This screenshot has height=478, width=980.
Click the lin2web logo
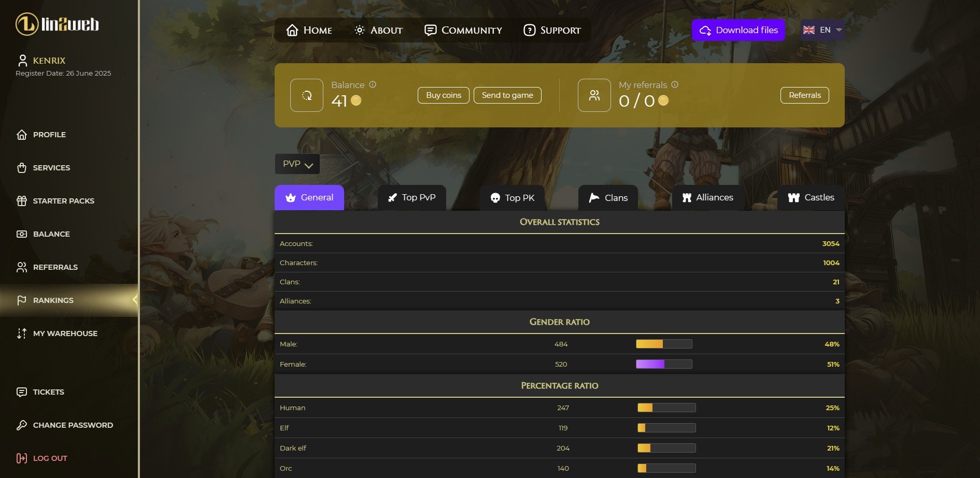tap(57, 24)
